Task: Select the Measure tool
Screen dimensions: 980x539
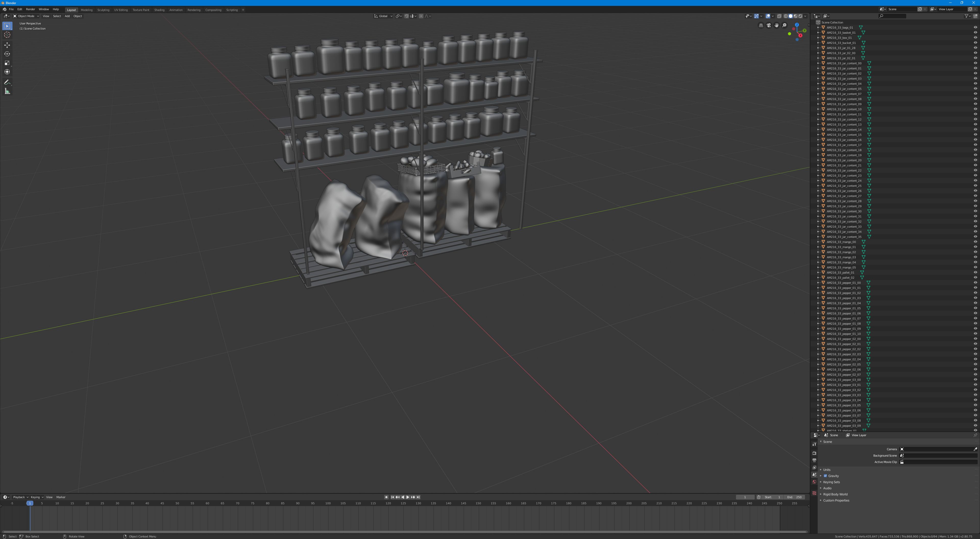Action: (7, 91)
